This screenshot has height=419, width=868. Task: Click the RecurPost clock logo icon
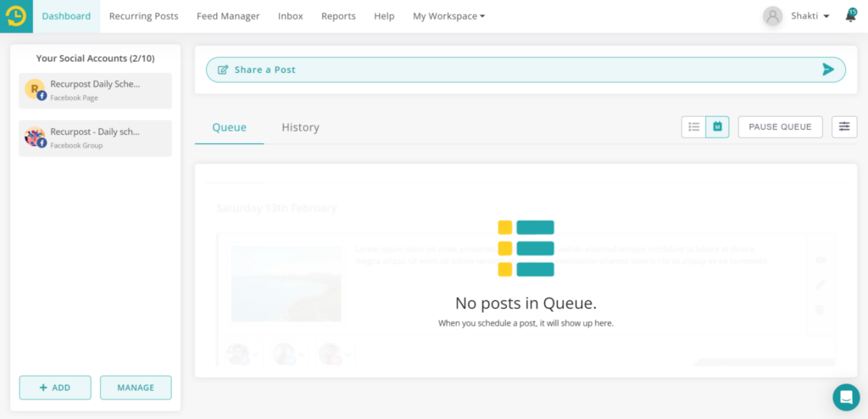(16, 16)
